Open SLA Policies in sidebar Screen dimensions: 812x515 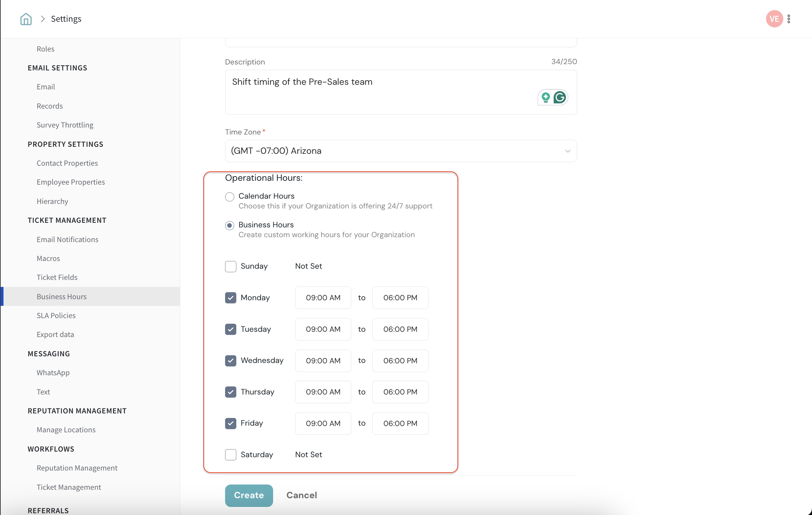56,315
